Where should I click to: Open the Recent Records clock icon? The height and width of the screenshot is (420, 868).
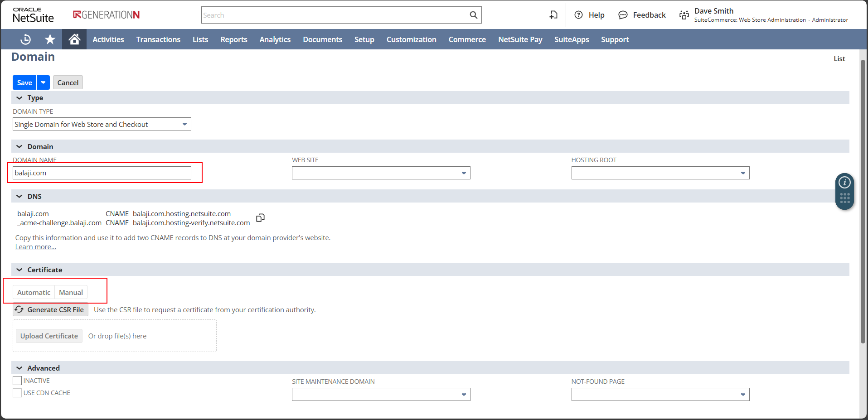26,39
